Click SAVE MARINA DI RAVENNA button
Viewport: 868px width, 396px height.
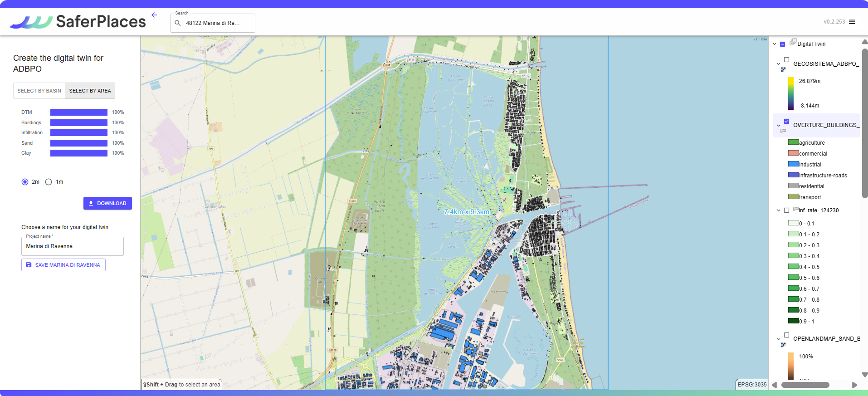click(x=63, y=265)
